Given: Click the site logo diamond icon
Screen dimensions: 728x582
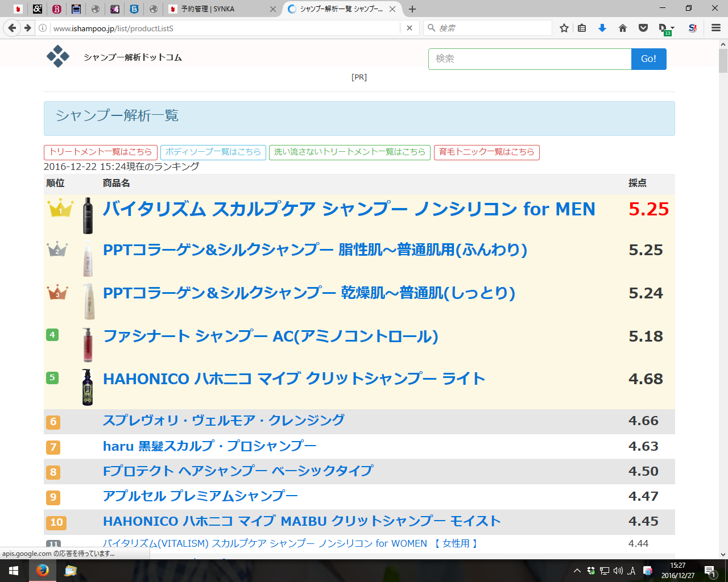Looking at the screenshot, I should 58,56.
